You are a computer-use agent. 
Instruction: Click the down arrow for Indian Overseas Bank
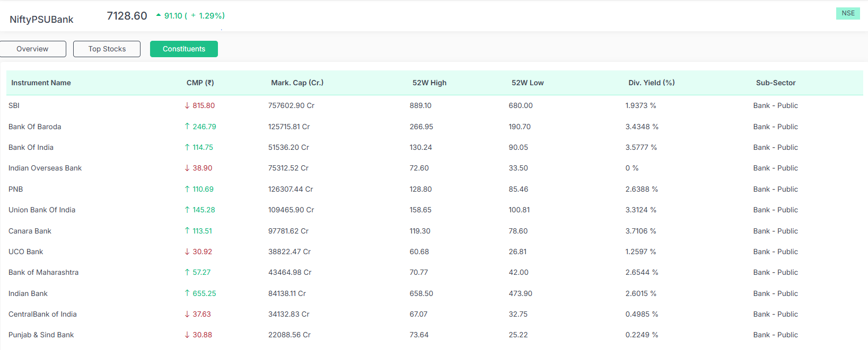click(x=187, y=168)
